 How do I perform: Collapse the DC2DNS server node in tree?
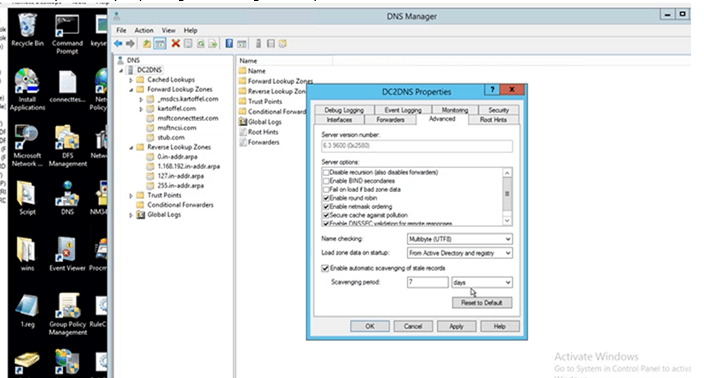[121, 70]
